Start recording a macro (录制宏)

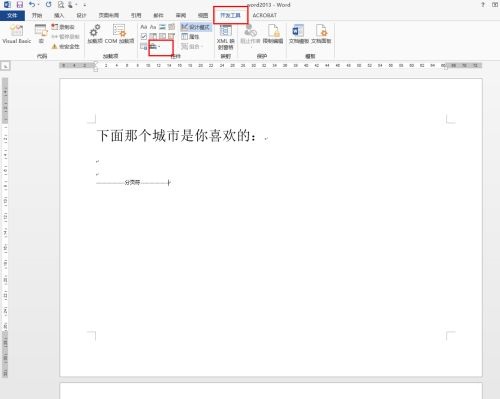[x=63, y=27]
